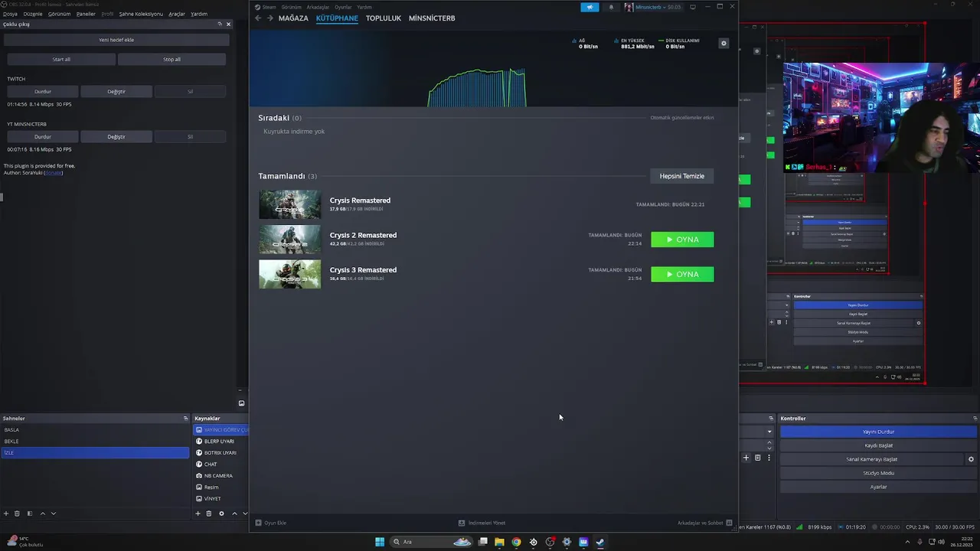Click Kaydı Başlat button
The image size is (980, 551).
pyautogui.click(x=878, y=445)
